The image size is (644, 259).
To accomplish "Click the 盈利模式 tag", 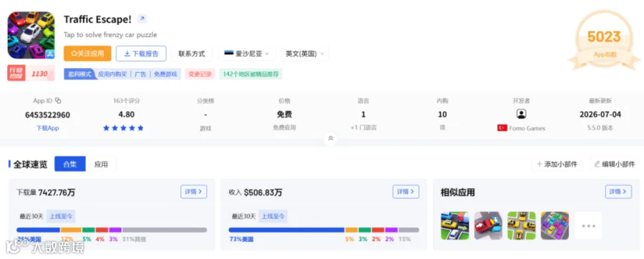I will click(x=79, y=74).
